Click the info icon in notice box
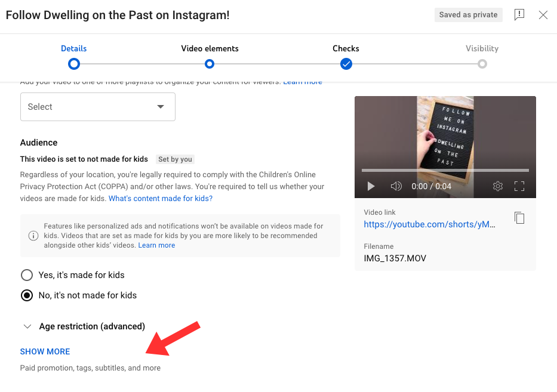557x392 pixels. [x=33, y=236]
